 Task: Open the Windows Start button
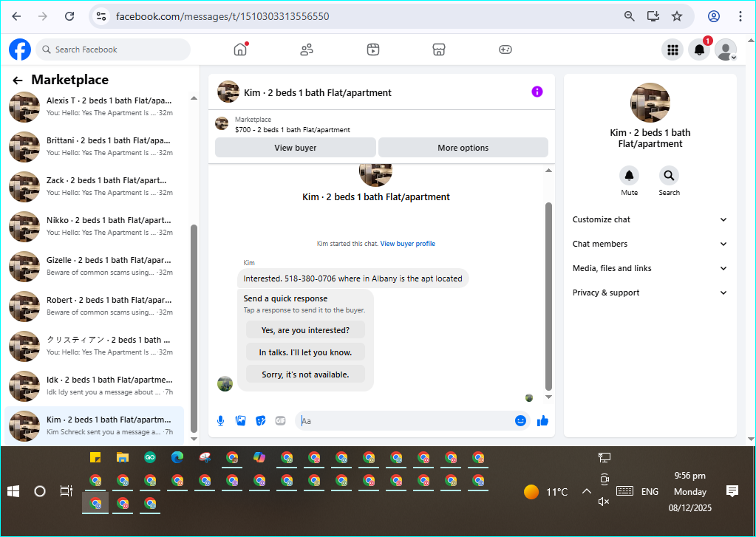pos(13,492)
